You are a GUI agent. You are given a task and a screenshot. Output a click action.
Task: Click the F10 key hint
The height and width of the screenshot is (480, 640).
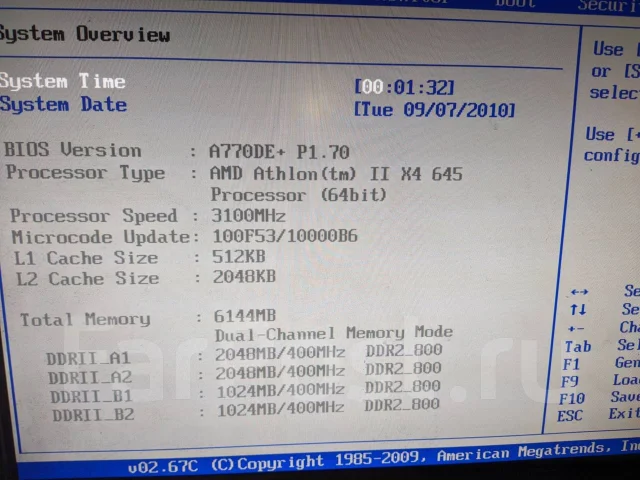tap(572, 398)
